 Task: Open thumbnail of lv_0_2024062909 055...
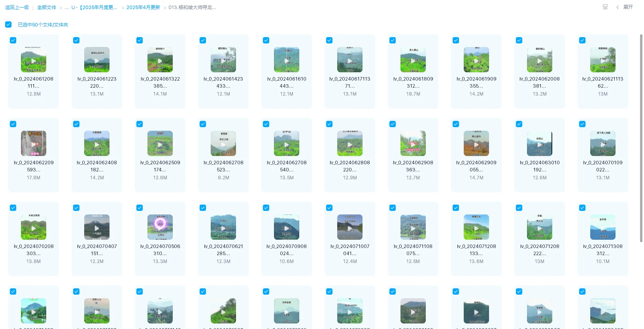point(476,143)
